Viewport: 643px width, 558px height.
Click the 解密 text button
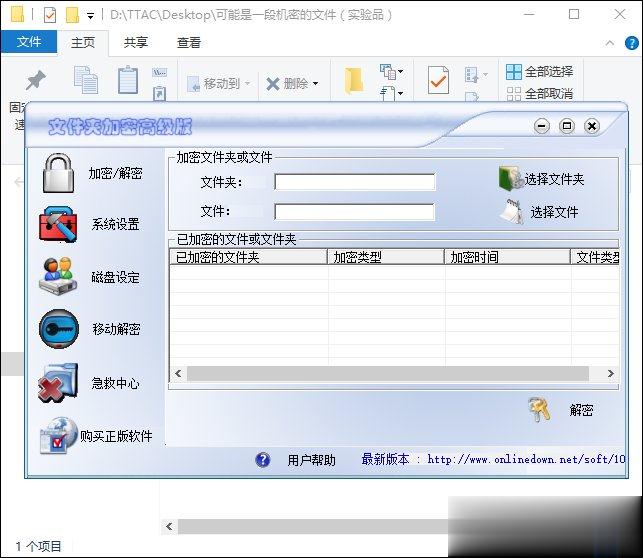[581, 410]
